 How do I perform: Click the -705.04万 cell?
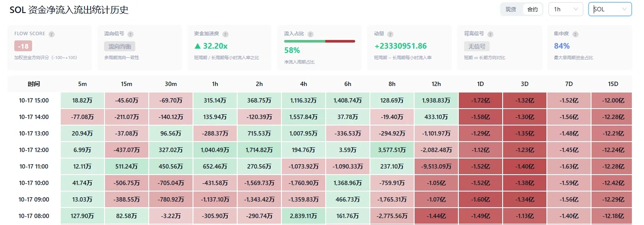(171, 183)
